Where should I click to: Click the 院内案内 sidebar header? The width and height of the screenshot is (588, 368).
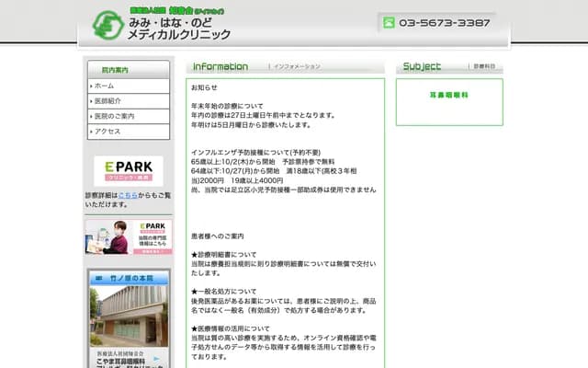(129, 70)
